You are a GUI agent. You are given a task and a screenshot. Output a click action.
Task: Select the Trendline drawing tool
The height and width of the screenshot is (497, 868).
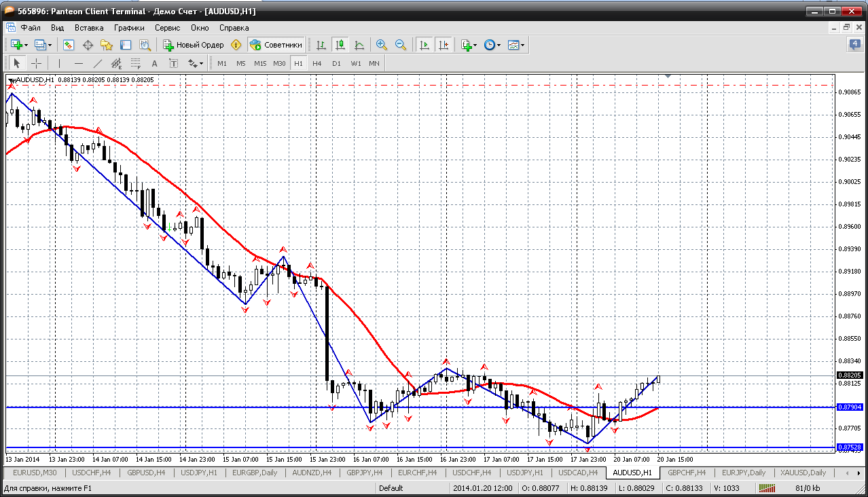(97, 63)
